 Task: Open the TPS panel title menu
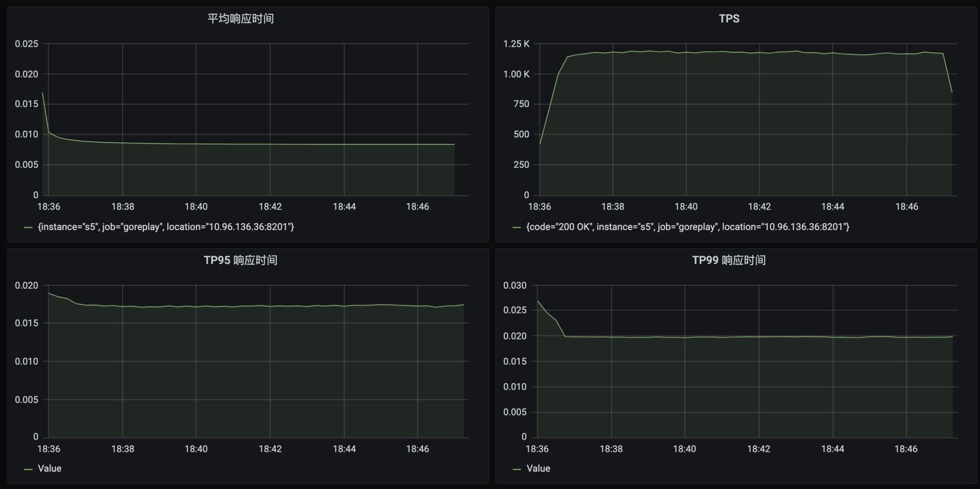(729, 19)
